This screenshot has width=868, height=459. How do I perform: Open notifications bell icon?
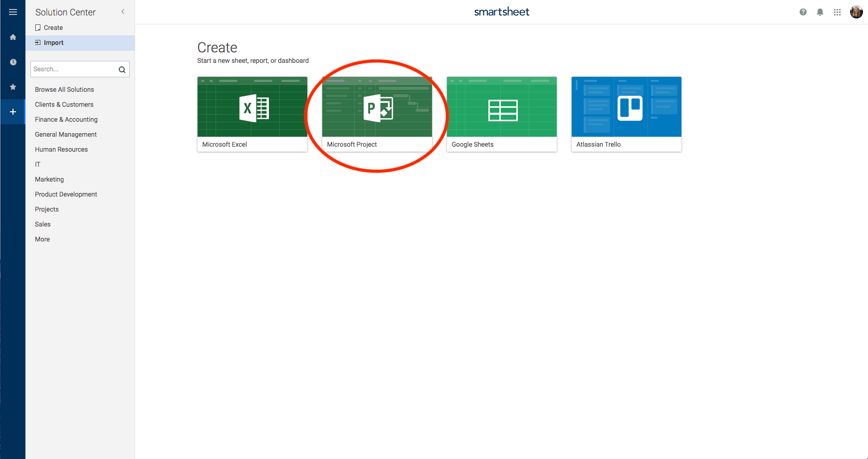[x=820, y=12]
